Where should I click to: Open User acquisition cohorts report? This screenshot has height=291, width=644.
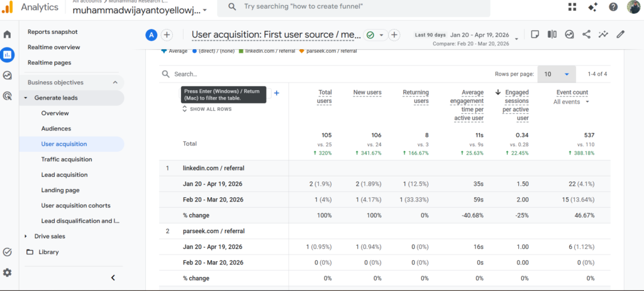click(x=76, y=205)
